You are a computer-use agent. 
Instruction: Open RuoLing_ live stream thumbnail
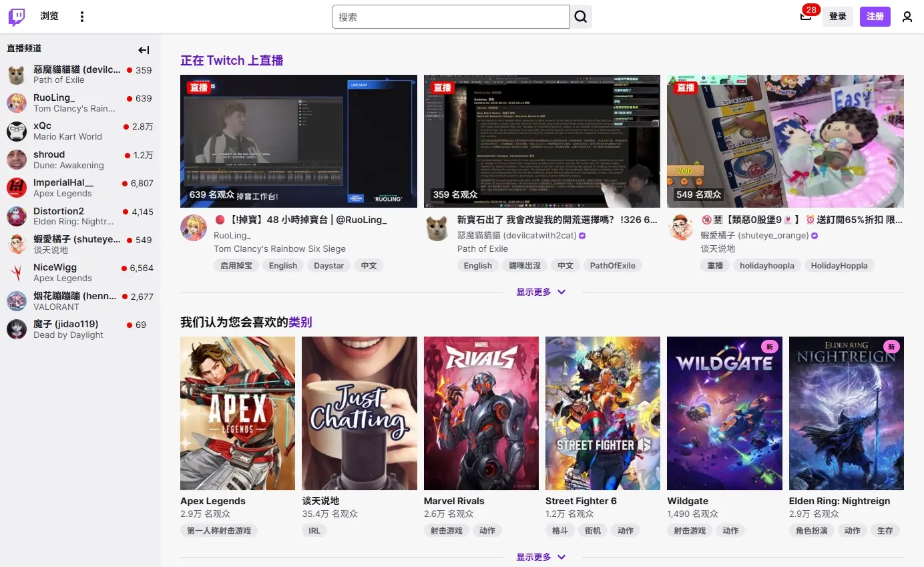point(298,141)
